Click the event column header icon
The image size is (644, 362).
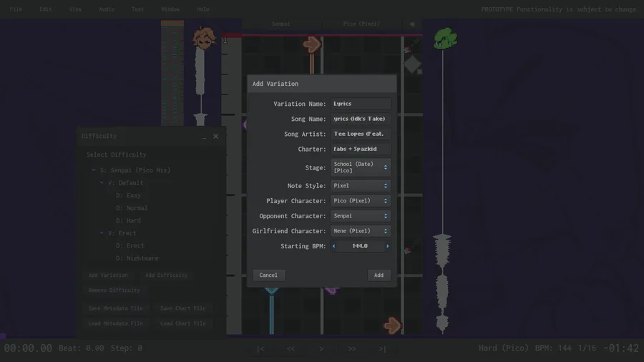(x=412, y=24)
